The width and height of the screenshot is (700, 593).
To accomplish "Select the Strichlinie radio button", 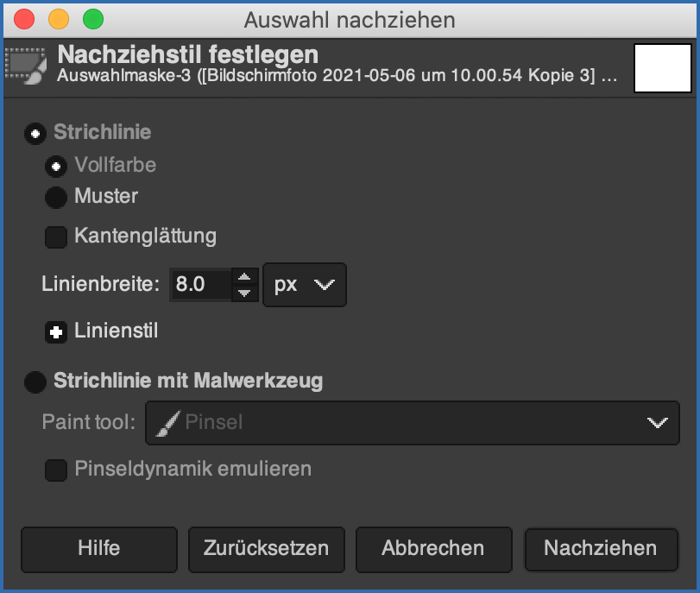I will 35,133.
